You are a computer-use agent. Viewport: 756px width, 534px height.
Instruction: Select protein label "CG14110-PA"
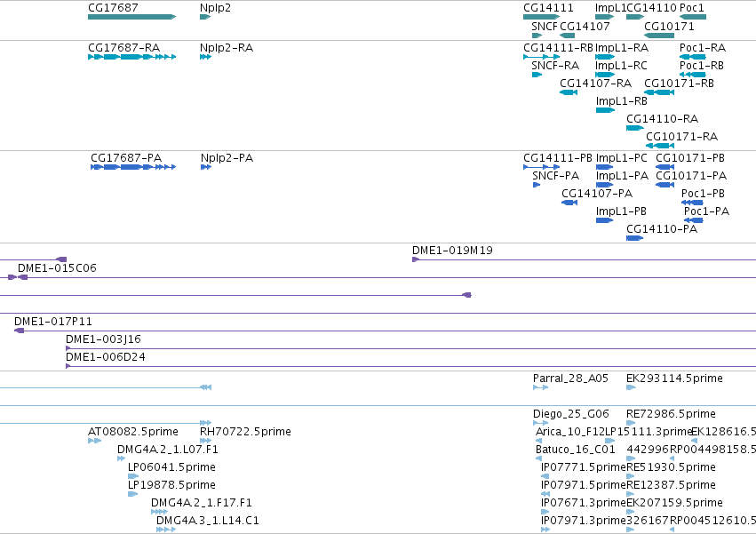pyautogui.click(x=662, y=228)
